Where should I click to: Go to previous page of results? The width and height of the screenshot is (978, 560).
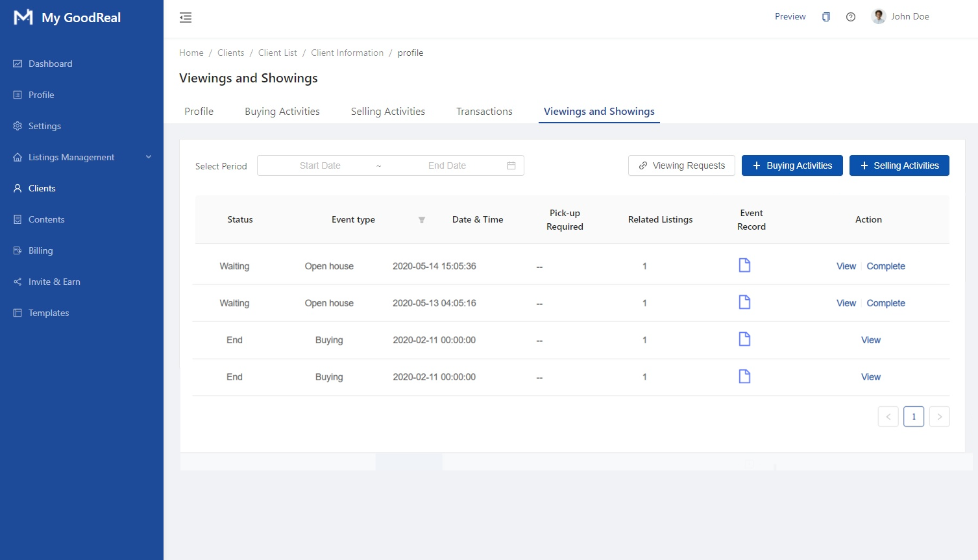tap(888, 417)
